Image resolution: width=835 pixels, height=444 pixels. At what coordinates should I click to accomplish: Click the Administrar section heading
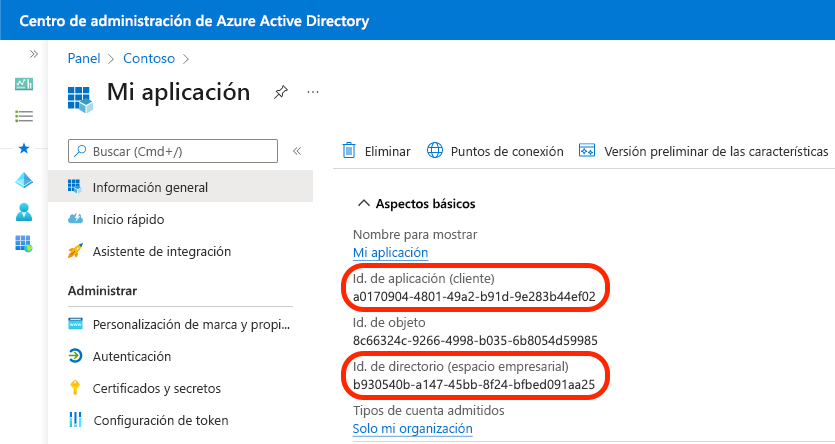point(102,291)
